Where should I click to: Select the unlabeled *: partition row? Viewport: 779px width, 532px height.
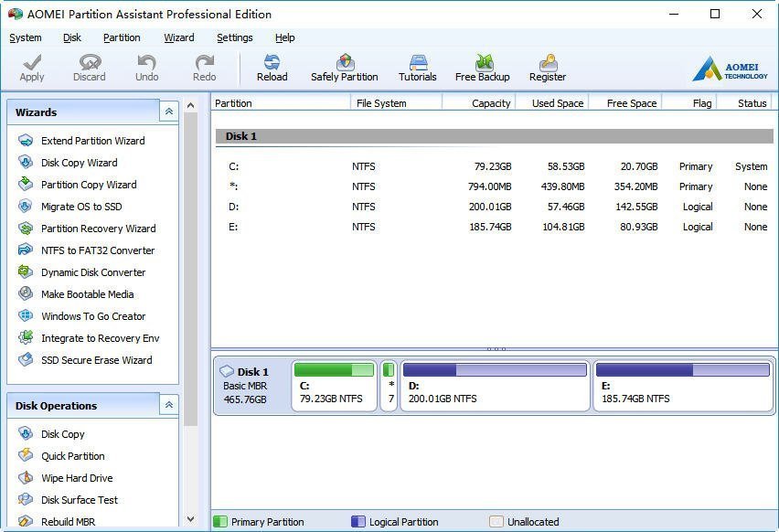495,186
